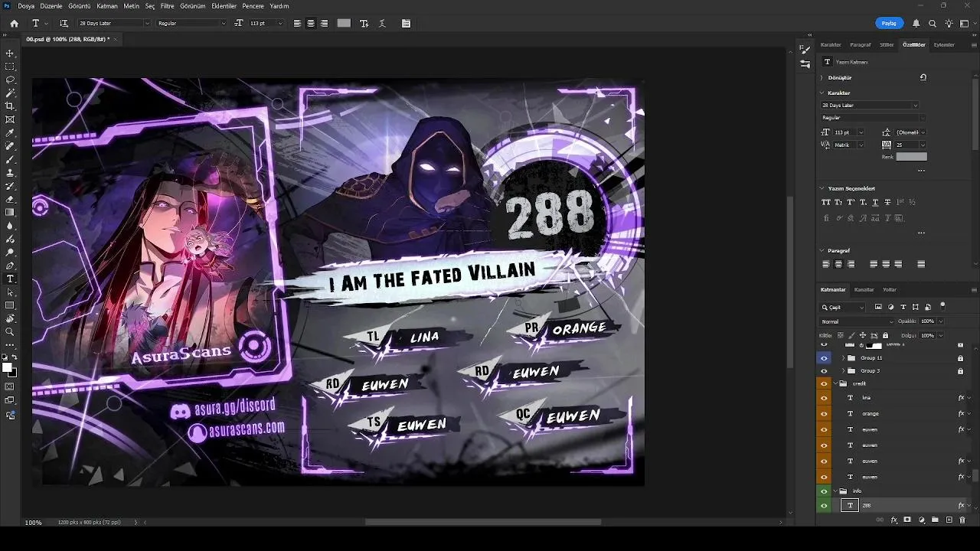Expand the Dönüştür section
This screenshot has width=980, height=551.
point(822,77)
